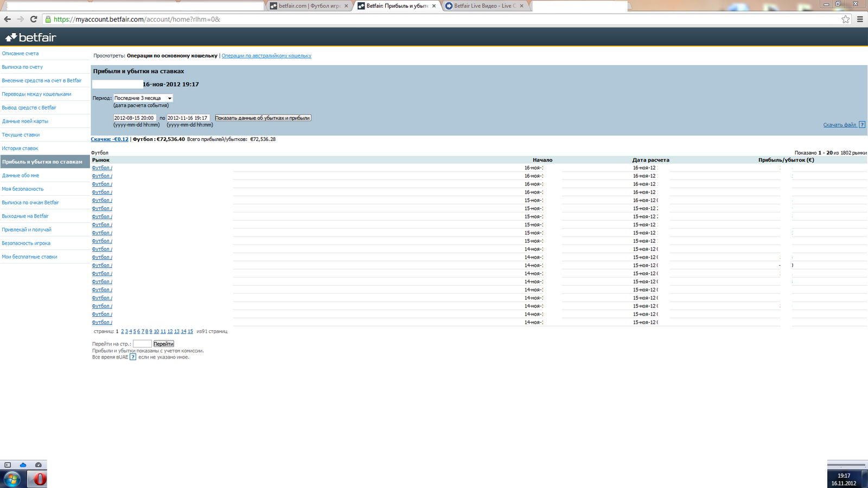Image resolution: width=868 pixels, height=488 pixels.
Task: Close the Betfair Live Видео tab
Action: pyautogui.click(x=522, y=6)
